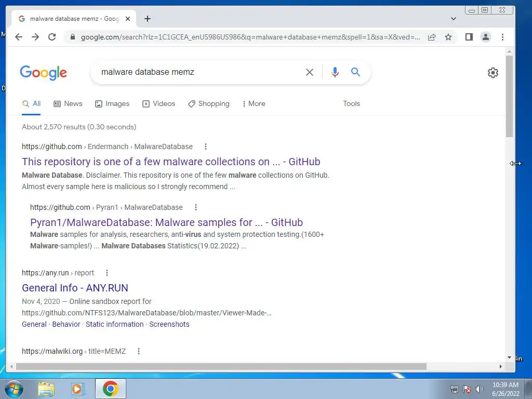Clear the search box with X
This screenshot has width=532, height=399.
(x=310, y=72)
